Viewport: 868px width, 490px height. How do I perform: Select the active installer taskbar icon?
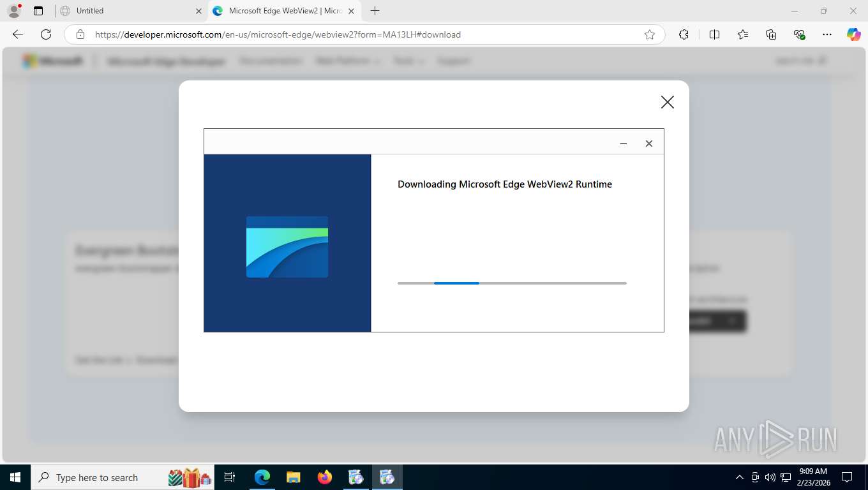point(387,477)
